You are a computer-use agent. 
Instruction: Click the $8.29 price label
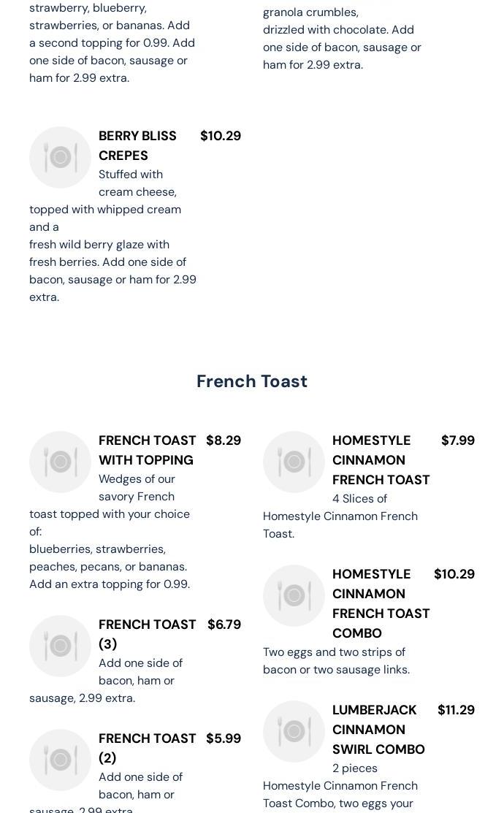click(224, 440)
